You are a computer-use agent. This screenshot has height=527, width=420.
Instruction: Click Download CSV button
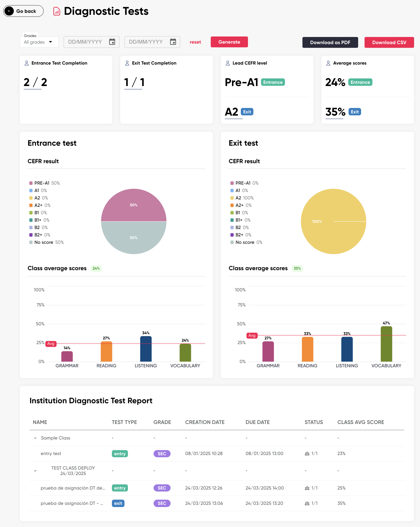(x=389, y=42)
